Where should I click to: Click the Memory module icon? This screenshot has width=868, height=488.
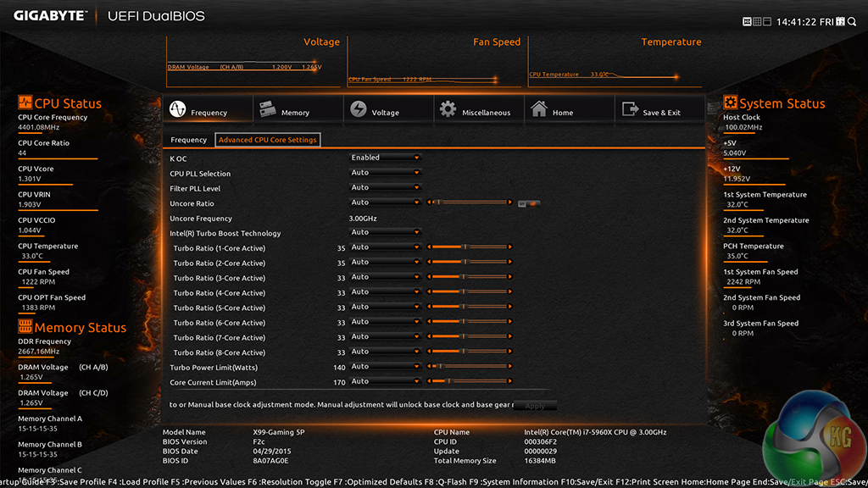pos(268,109)
